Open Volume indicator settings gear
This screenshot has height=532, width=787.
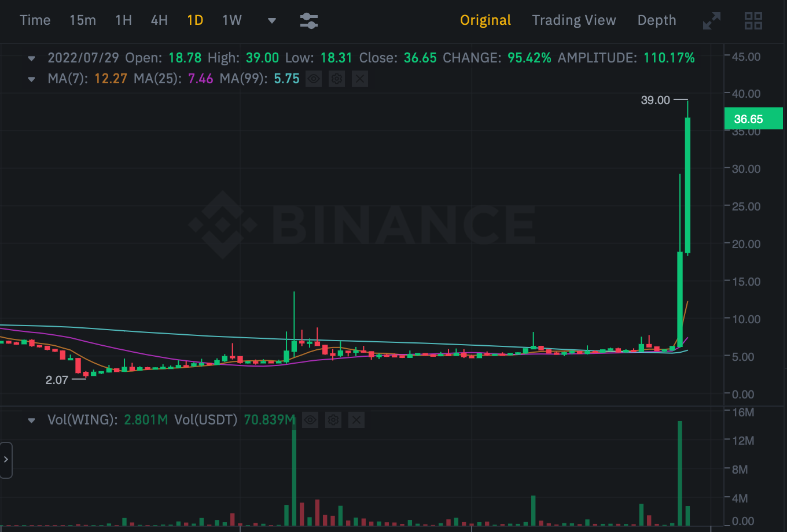pyautogui.click(x=333, y=420)
